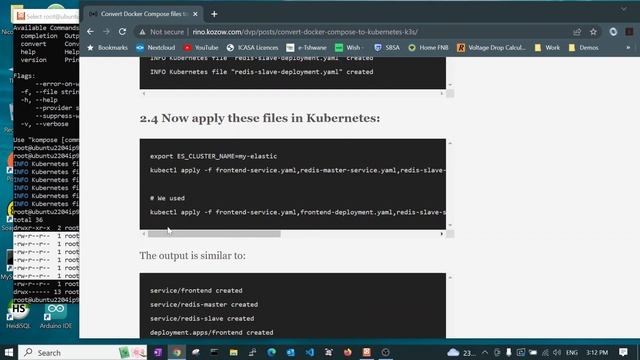Open the HeidiSQL desktop shortcut

click(x=18, y=316)
